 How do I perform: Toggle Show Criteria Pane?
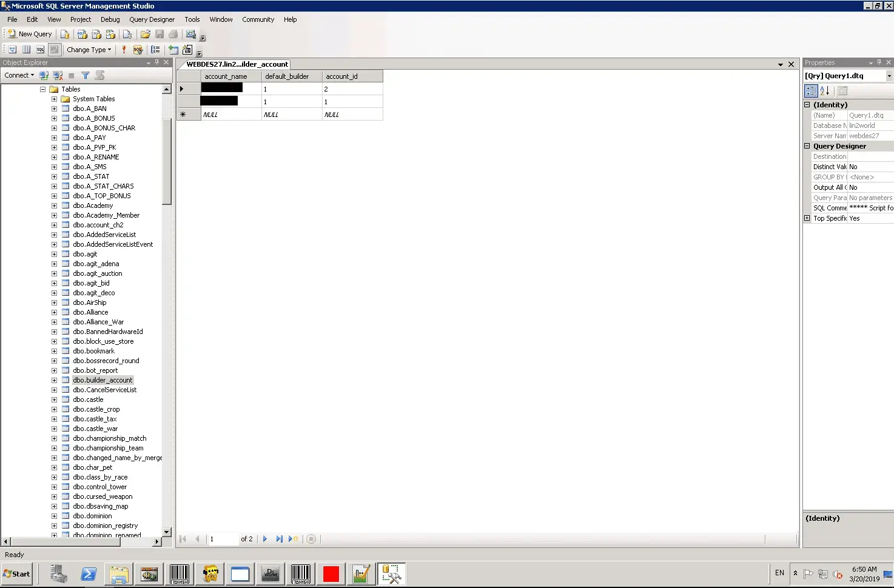[26, 50]
